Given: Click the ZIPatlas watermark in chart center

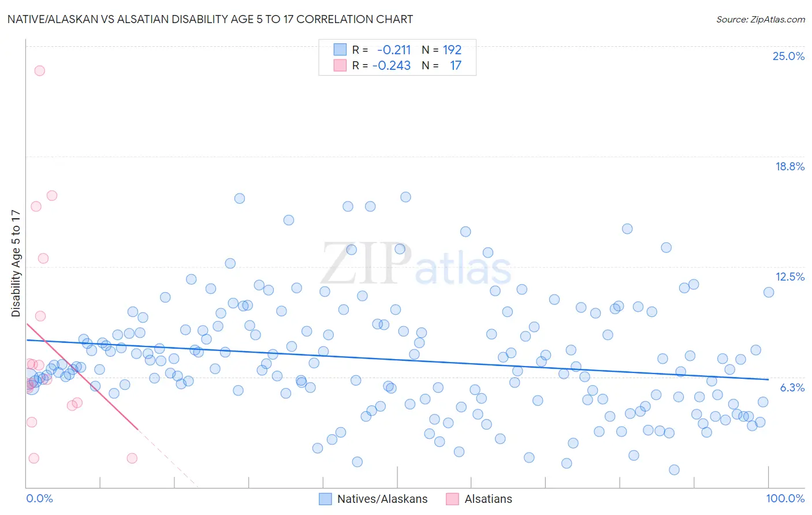Looking at the screenshot, I should [x=416, y=264].
